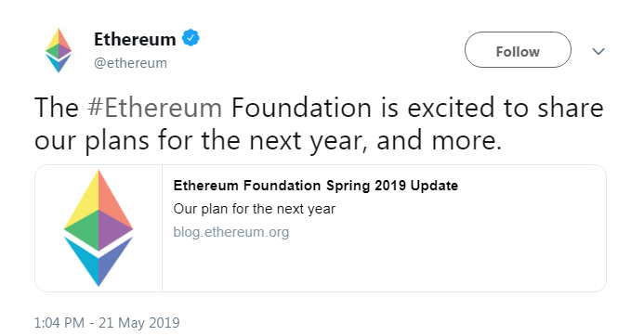Click the 21 May 2019 date
644x336 pixels.
pyautogui.click(x=138, y=323)
